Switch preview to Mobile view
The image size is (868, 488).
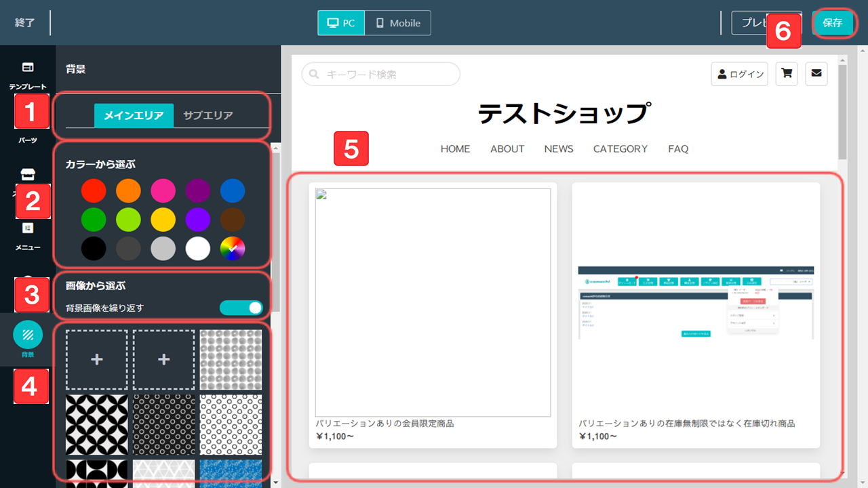[398, 23]
